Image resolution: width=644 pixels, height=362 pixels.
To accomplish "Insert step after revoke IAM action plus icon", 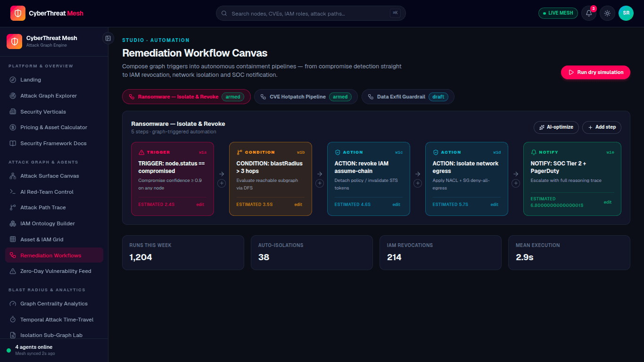I will tap(418, 183).
